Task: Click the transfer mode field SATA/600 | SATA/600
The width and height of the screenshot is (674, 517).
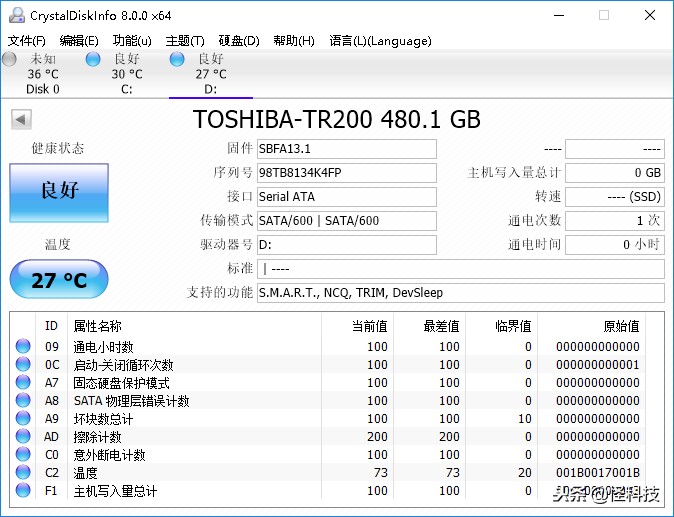Action: [x=347, y=221]
